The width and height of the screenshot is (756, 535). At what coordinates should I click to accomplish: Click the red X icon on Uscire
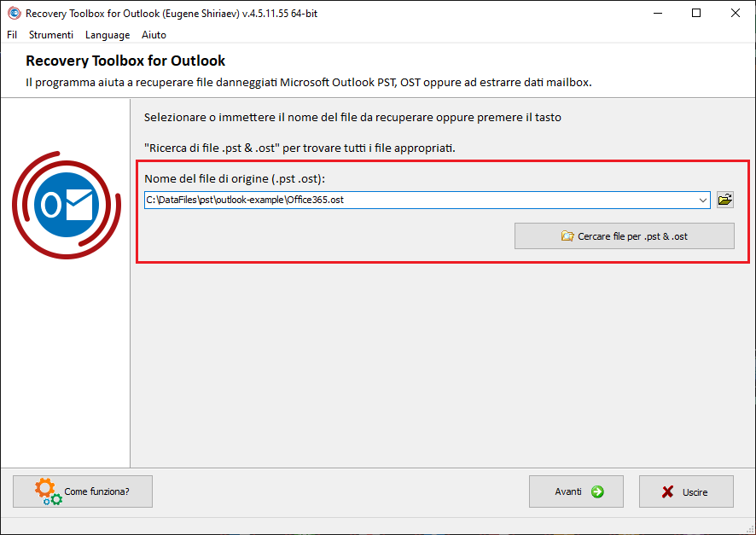(x=668, y=491)
